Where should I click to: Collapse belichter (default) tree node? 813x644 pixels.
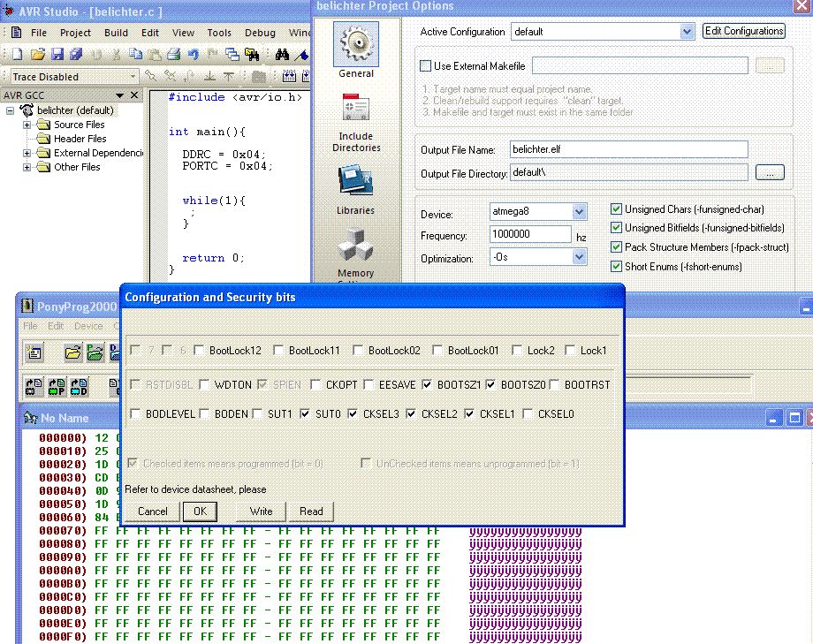[x=10, y=110]
